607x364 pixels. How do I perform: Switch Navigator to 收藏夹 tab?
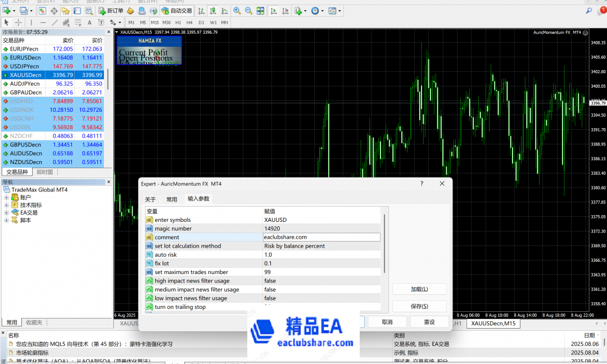pyautogui.click(x=34, y=322)
